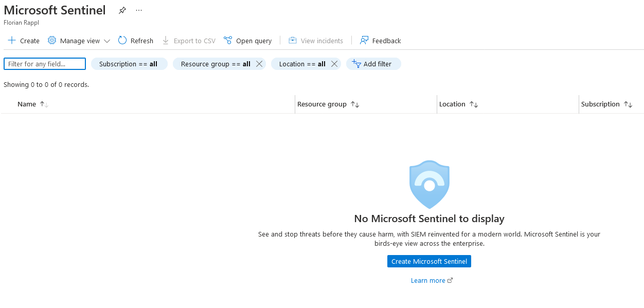
Task: Pin Microsoft Sentinel to dashboard
Action: coord(122,10)
